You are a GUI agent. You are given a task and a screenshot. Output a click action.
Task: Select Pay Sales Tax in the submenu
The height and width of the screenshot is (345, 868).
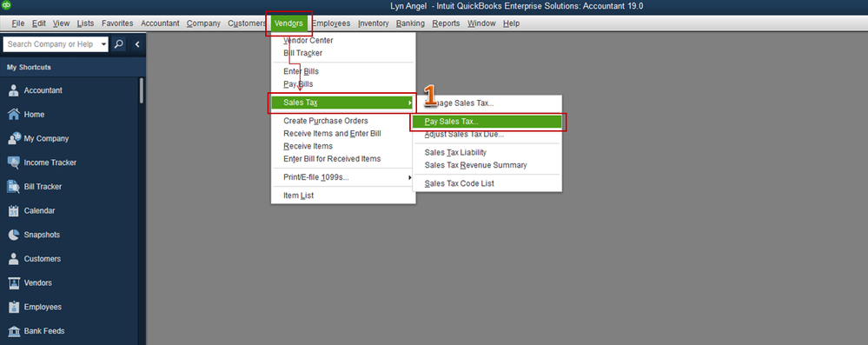(x=487, y=122)
